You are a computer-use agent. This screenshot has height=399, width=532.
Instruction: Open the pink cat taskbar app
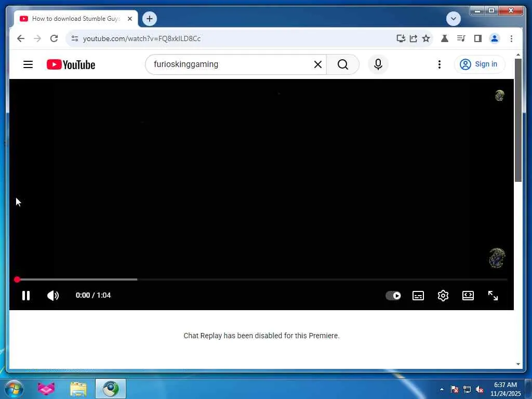46,389
